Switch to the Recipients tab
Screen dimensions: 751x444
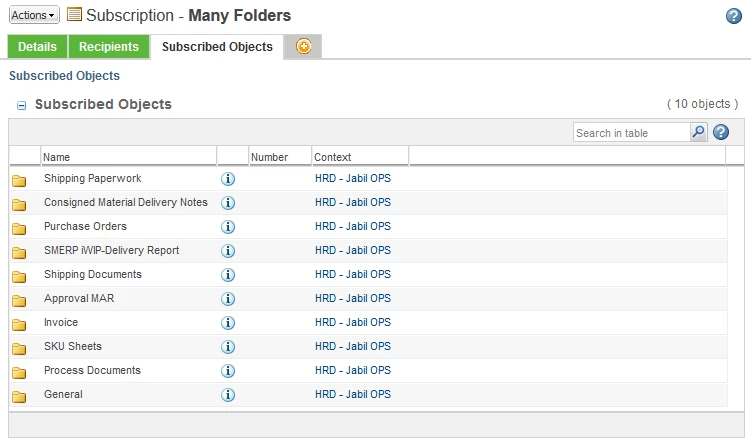click(109, 46)
